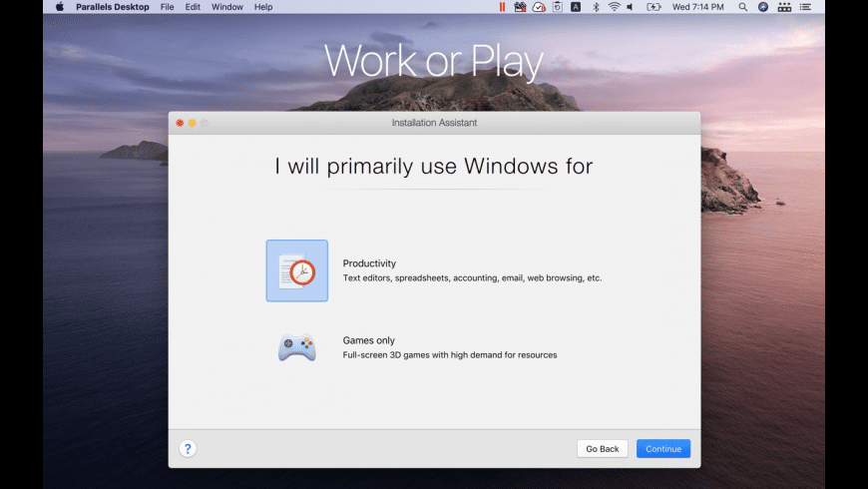The height and width of the screenshot is (489, 868).
Task: Select the Productivity clock-and-document icon
Action: (x=296, y=270)
